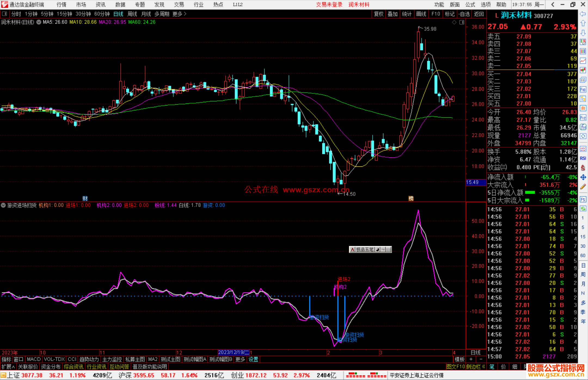
Task: Expand the 更多 periods dropdown
Action: [179, 14]
